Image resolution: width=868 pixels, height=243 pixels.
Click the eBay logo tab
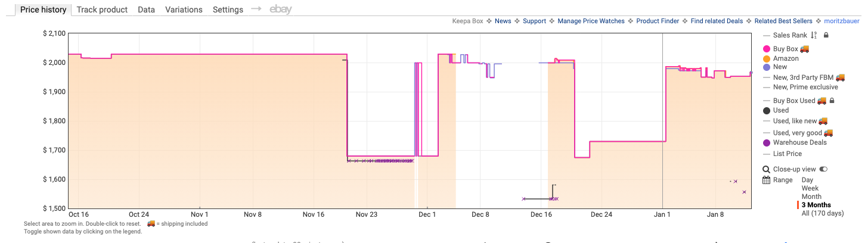pyautogui.click(x=280, y=10)
